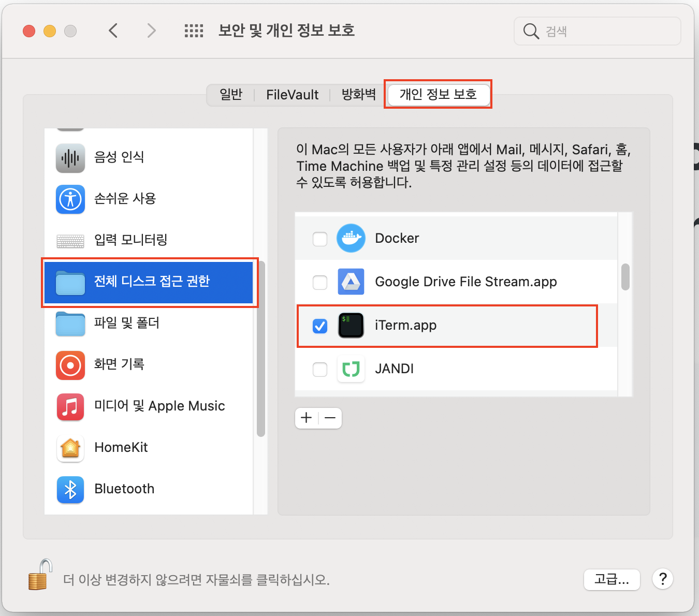Uncheck the iTerm.app checkbox
Screen dimensions: 699x616
coord(320,326)
